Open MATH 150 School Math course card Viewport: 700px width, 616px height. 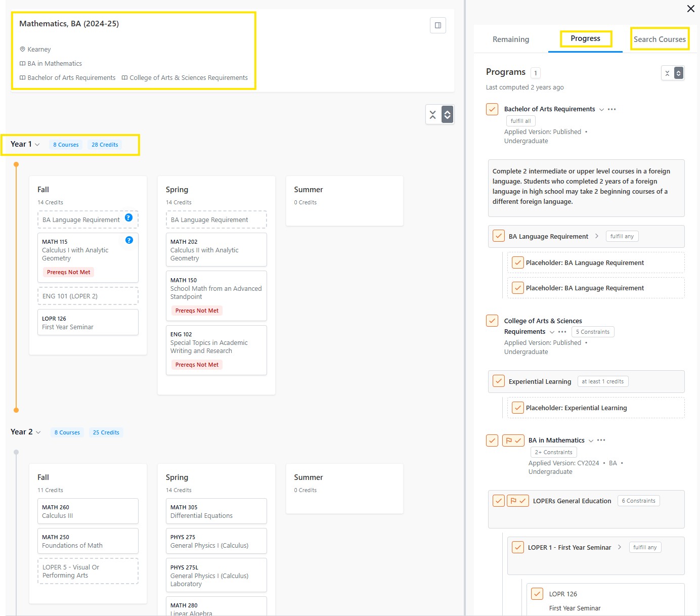click(x=216, y=296)
